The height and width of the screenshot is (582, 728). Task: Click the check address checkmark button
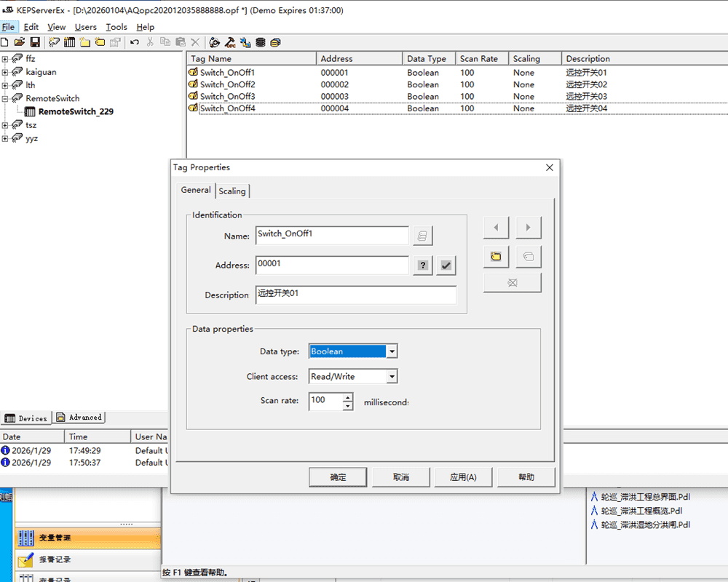click(x=446, y=266)
